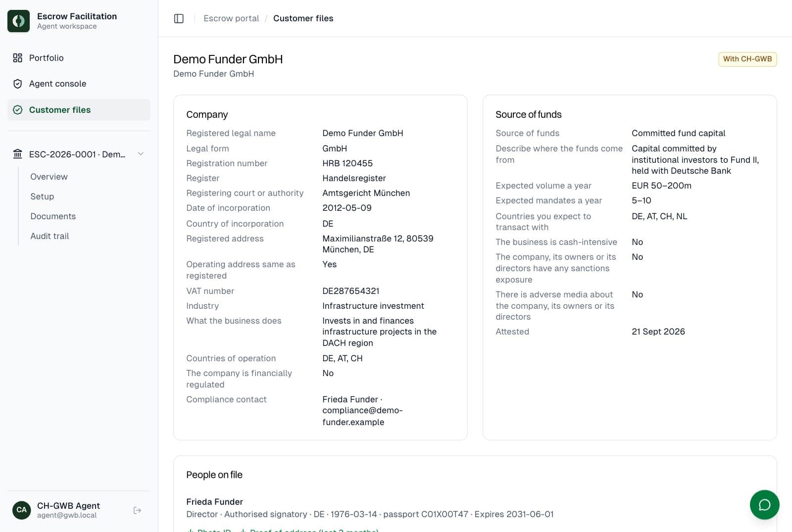
Task: Click the Agent console shield icon
Action: (18, 84)
